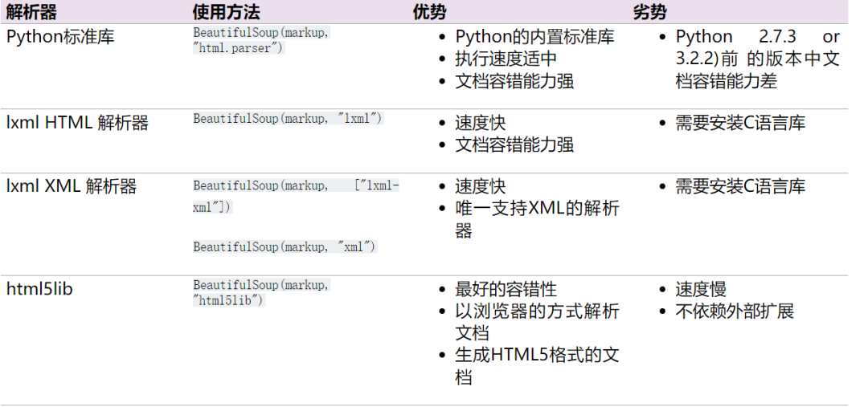Screen dimensions: 868x407
Task: Click the text 唯一支持XML的解析器
Action: click(x=537, y=219)
